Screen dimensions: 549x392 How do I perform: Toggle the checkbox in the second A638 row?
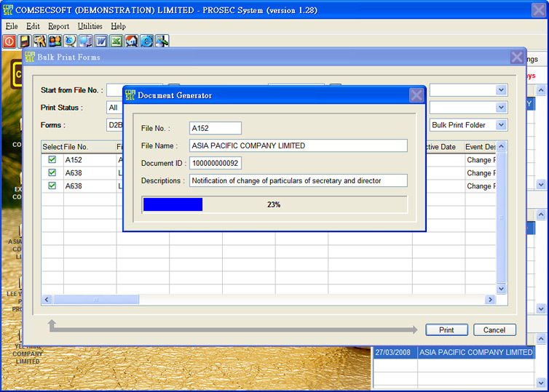click(x=52, y=186)
